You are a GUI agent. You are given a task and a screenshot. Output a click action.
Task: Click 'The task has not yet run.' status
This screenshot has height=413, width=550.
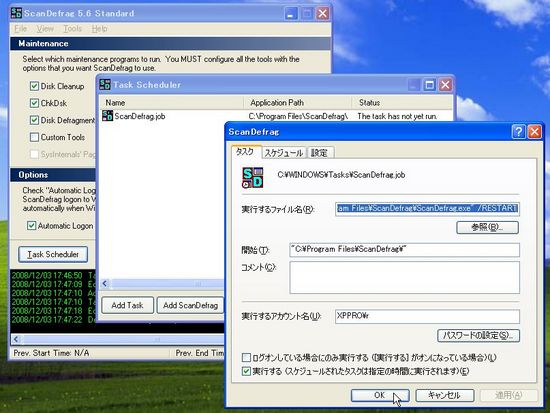397,116
